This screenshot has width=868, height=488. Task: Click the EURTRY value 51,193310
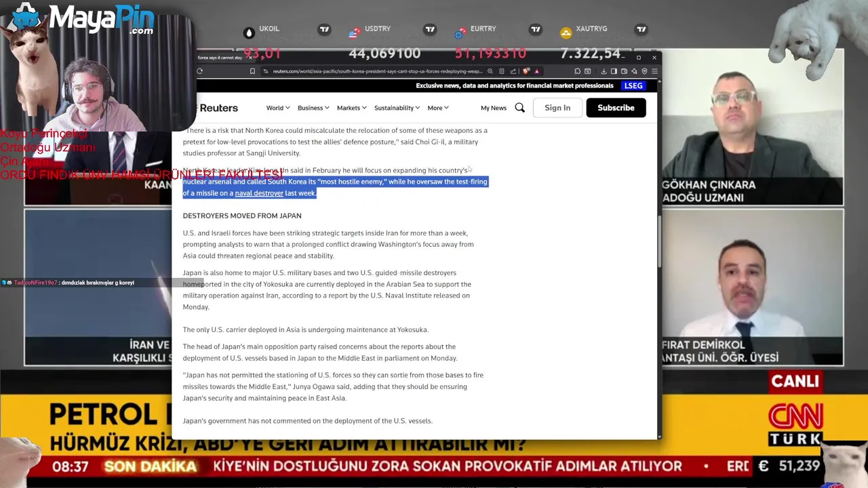click(x=490, y=53)
